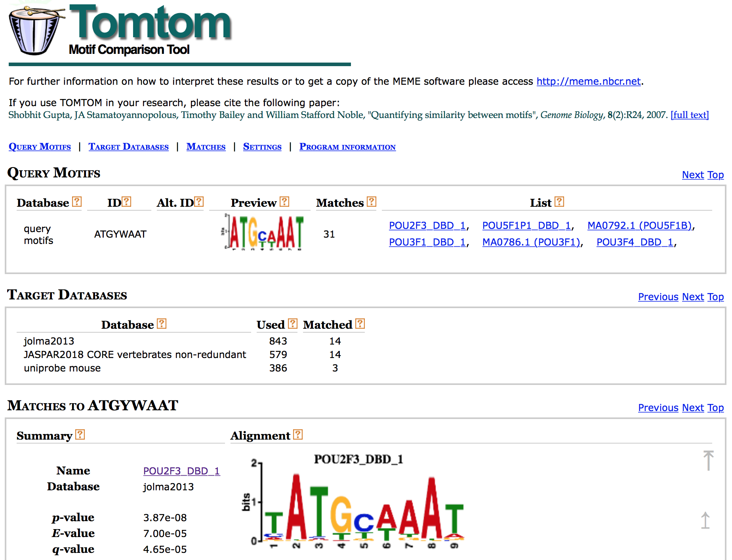Click JASPAR2018 CORE vertebrates non-redundant row
This screenshot has width=732, height=560.
coord(135,354)
